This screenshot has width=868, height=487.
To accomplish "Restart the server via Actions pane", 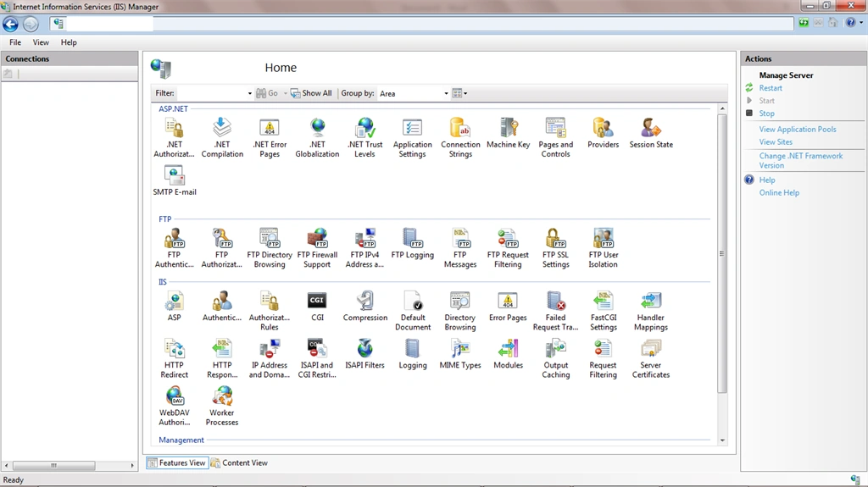I will pos(771,88).
